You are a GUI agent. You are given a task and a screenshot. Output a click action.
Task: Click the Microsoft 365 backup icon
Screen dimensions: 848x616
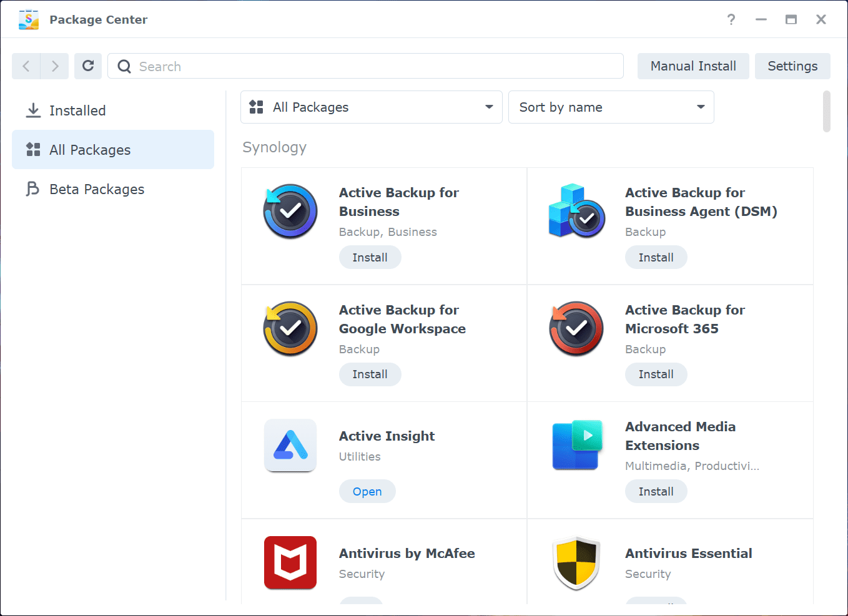tap(576, 329)
